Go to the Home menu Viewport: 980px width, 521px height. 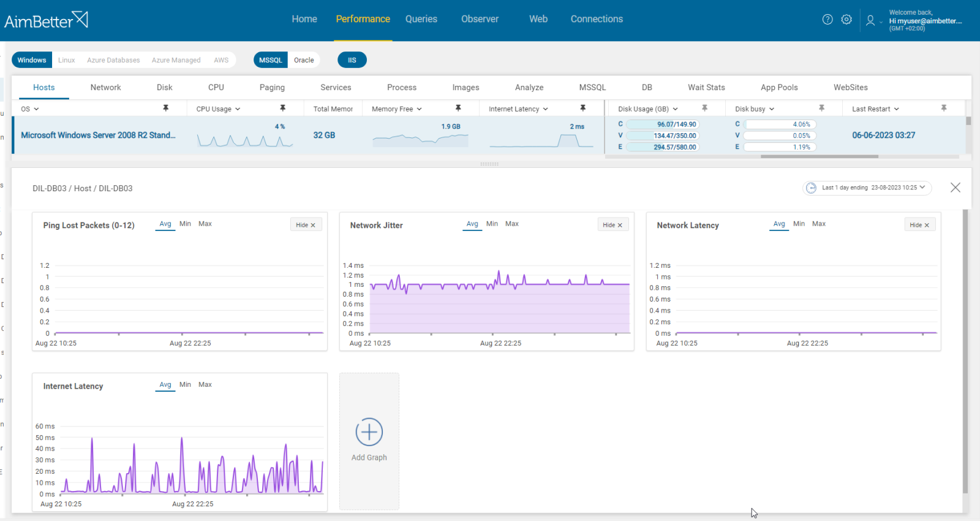click(x=304, y=19)
